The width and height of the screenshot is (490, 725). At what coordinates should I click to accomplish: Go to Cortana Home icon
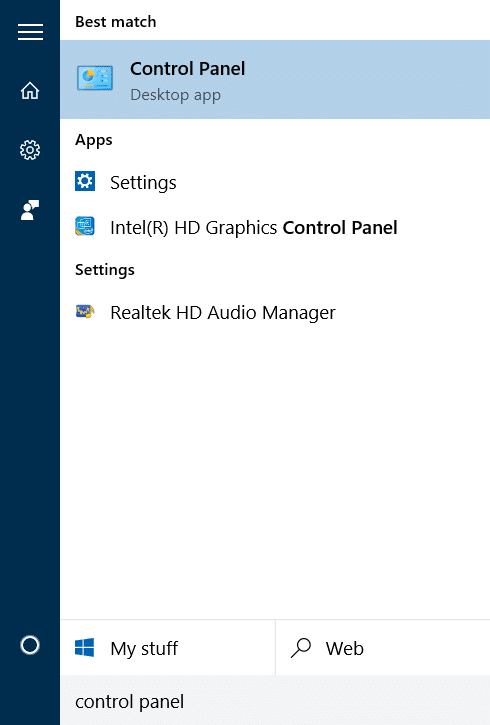pyautogui.click(x=30, y=90)
